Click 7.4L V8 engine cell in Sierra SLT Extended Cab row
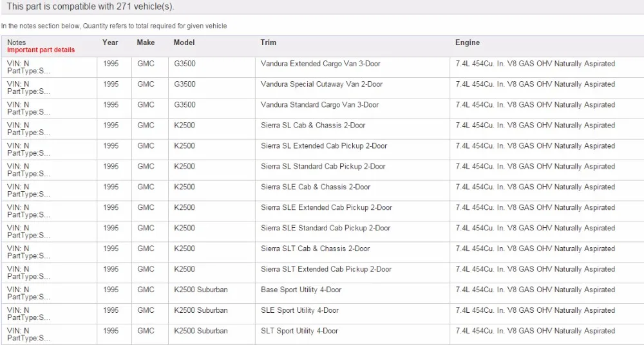644x345 pixels. tap(535, 269)
